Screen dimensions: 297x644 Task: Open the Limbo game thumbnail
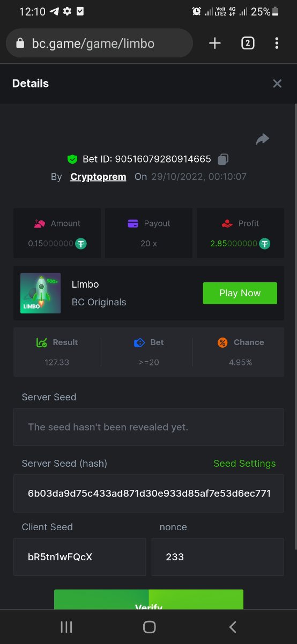point(40,293)
